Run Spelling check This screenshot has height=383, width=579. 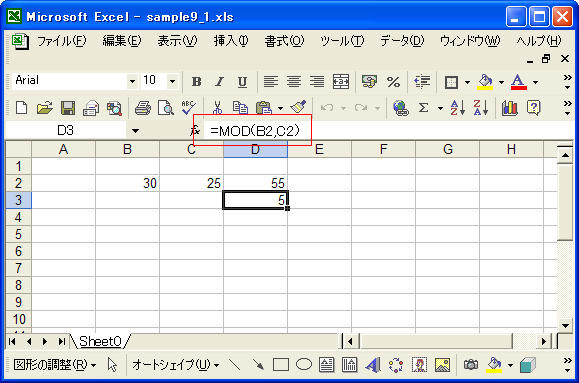coord(189,108)
